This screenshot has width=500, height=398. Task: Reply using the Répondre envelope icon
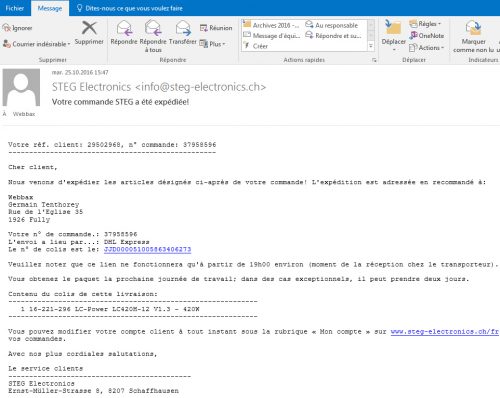pos(124,28)
